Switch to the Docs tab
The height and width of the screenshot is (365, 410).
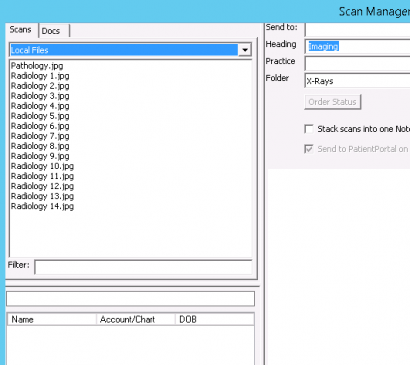pos(54,31)
